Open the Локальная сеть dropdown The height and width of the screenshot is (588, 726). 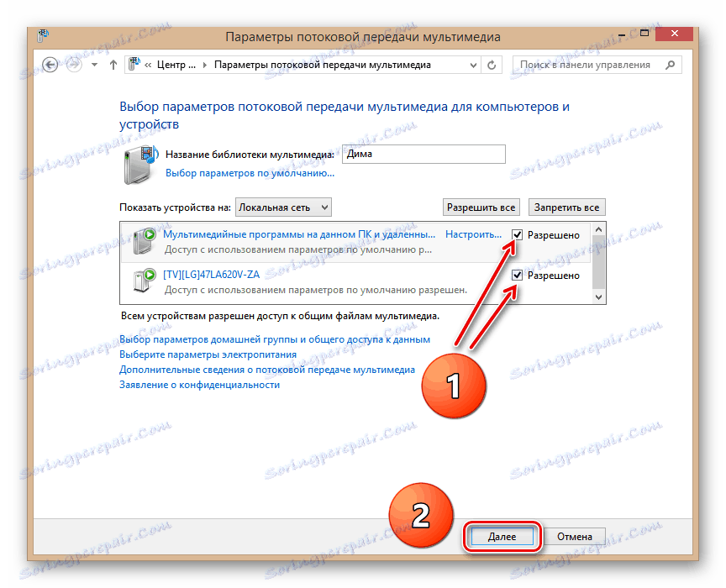pos(281,207)
